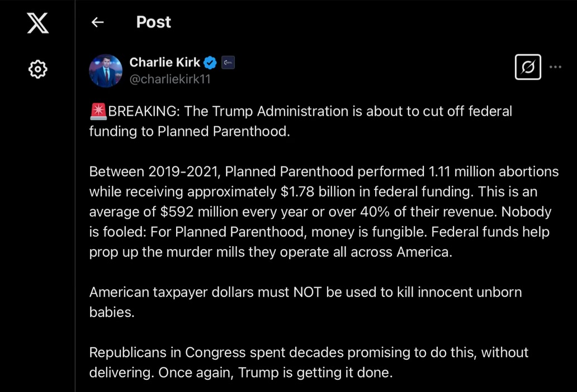The width and height of the screenshot is (577, 392).
Task: Click the Republicans in Congress paragraph
Action: coord(309,362)
